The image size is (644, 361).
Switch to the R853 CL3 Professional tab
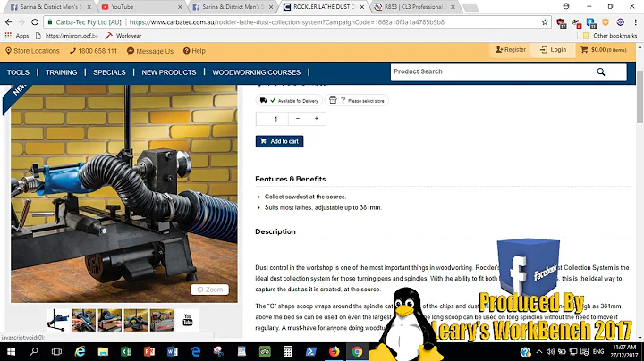tap(415, 7)
